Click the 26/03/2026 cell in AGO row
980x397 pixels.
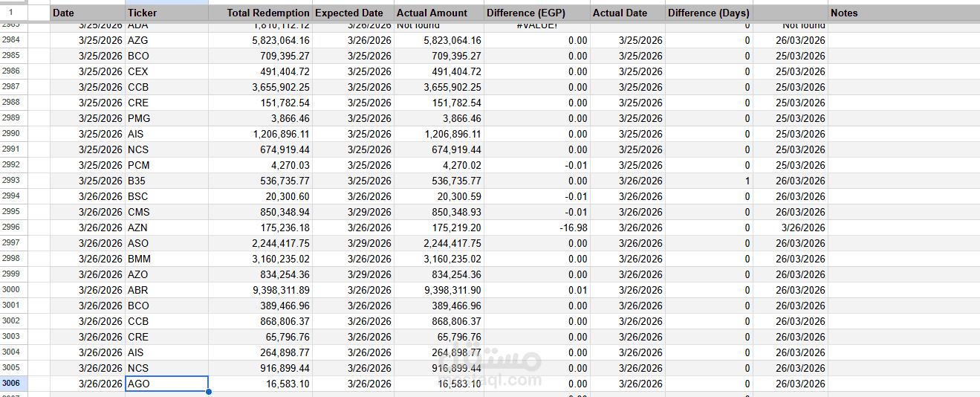click(x=791, y=384)
